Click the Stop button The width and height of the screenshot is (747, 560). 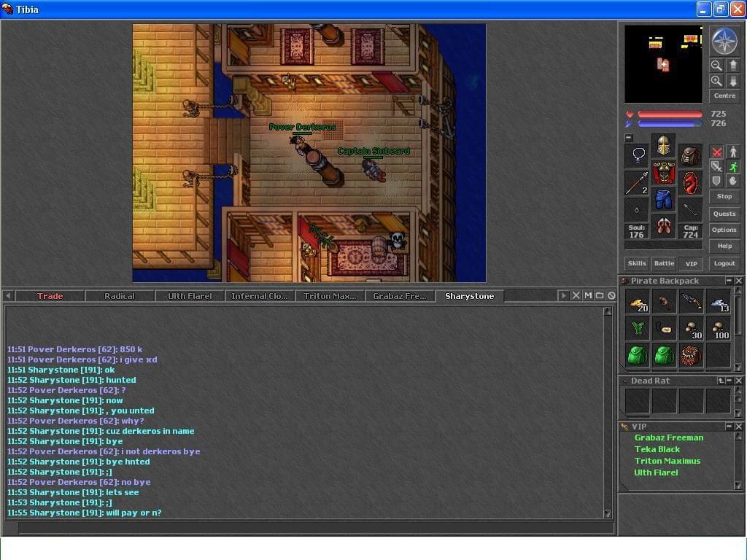(x=724, y=196)
